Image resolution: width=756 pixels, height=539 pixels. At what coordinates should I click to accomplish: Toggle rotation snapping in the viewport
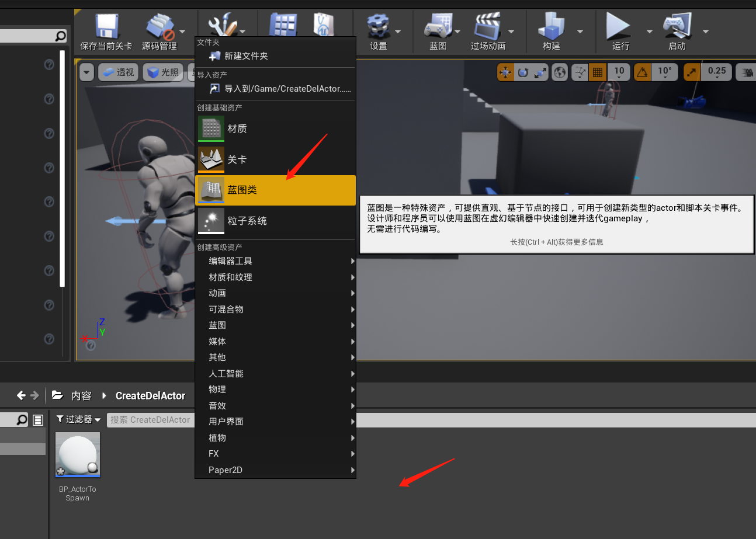[642, 72]
